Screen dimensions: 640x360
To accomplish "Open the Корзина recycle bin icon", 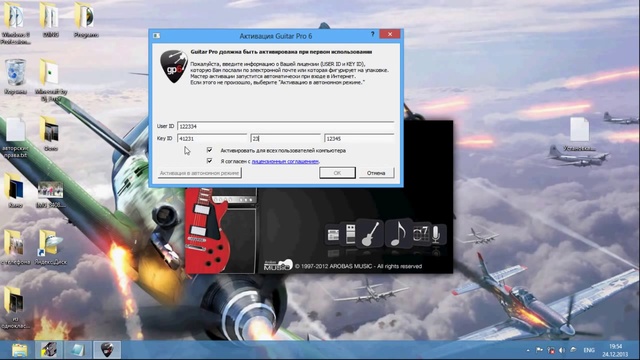I will coord(16,77).
